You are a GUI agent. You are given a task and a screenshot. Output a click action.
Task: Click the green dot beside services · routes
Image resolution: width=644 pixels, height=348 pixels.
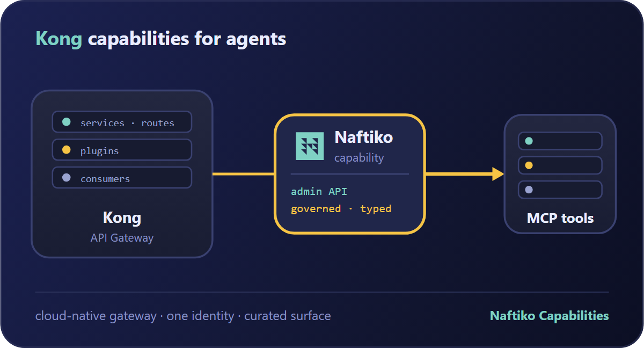[67, 122]
